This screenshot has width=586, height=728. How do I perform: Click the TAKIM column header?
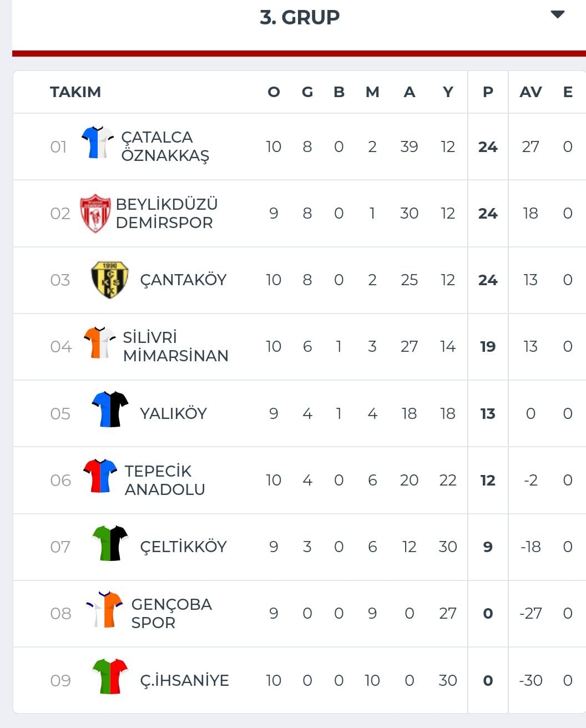point(75,92)
